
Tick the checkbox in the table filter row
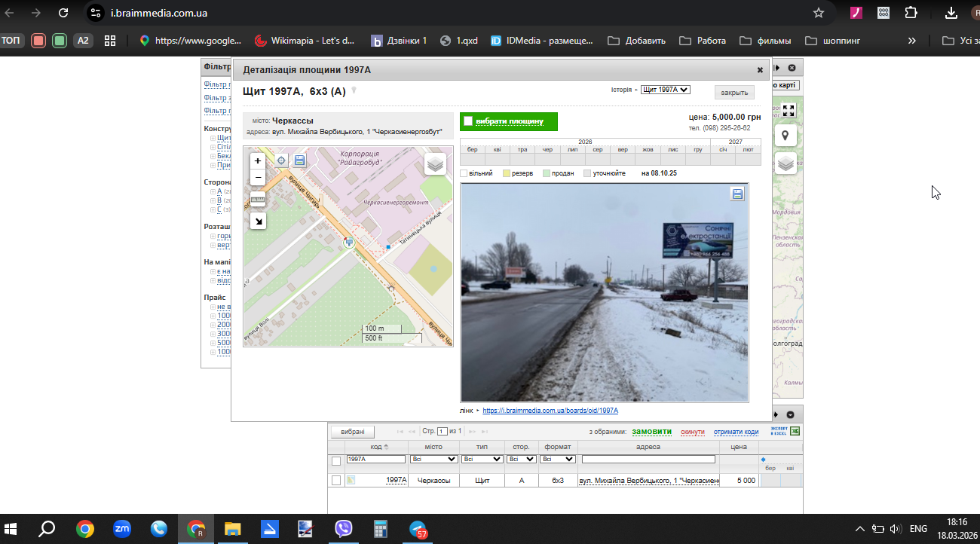coord(336,461)
